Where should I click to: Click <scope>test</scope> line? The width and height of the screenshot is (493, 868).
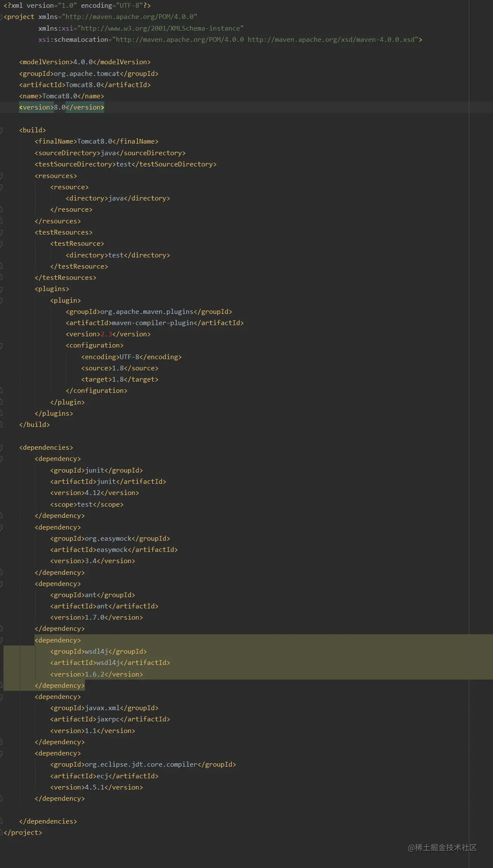(87, 505)
